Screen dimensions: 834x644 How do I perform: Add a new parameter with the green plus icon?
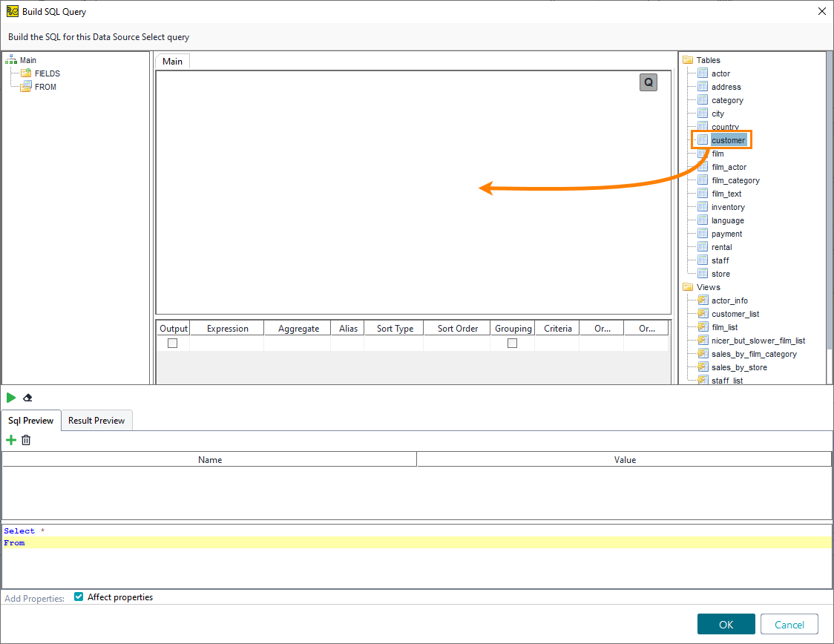[x=10, y=439]
